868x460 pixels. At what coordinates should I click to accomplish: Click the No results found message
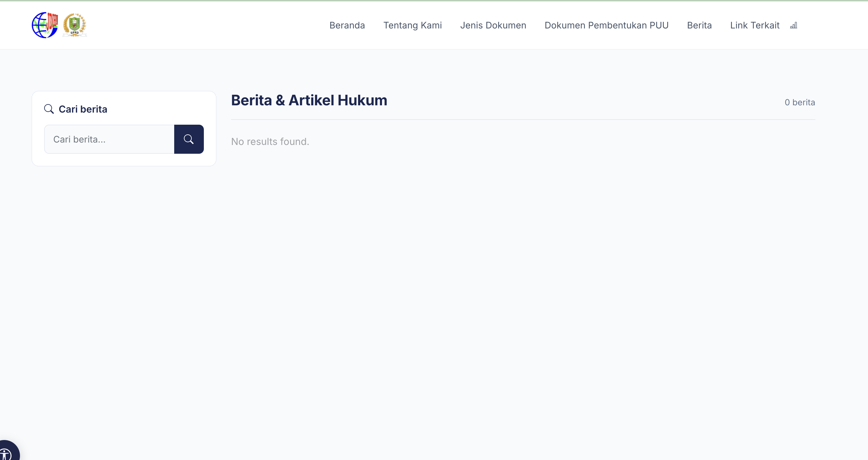click(x=270, y=141)
